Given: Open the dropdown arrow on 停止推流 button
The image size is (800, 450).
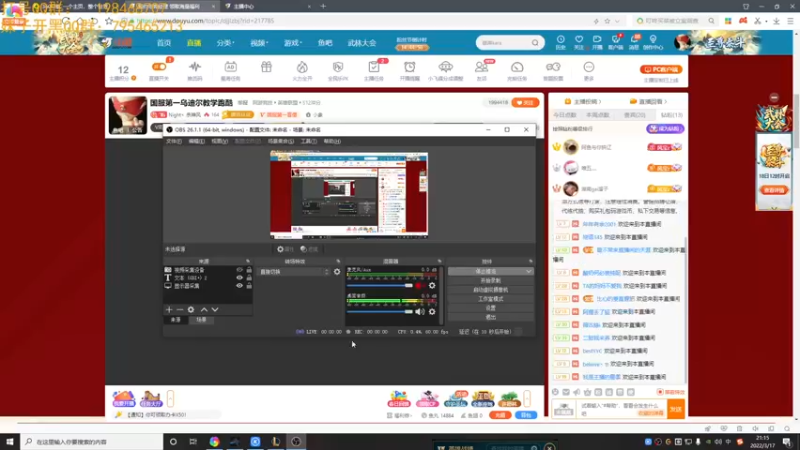Looking at the screenshot, I should pos(529,271).
